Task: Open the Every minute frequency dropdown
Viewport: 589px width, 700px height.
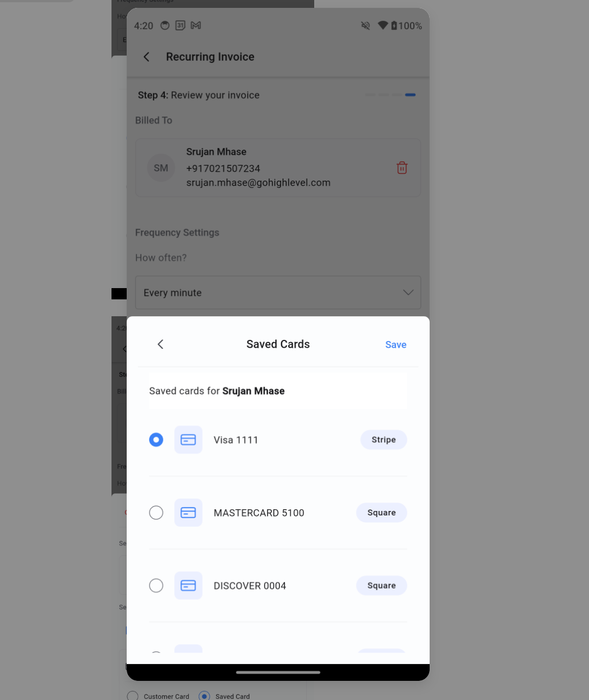Action: point(278,293)
